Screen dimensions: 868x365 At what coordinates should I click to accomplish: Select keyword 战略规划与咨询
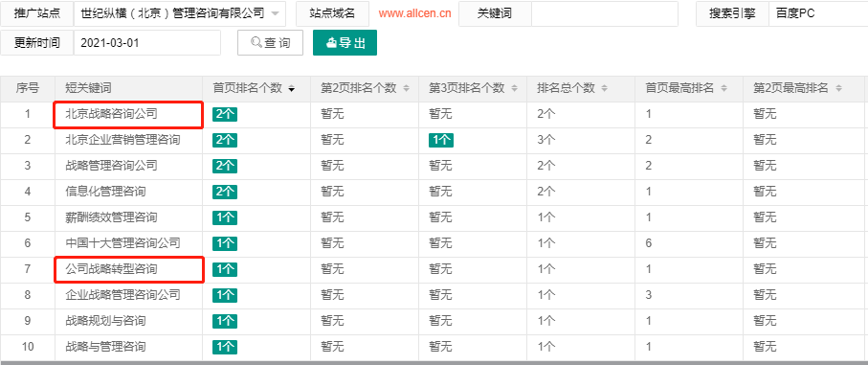click(x=105, y=321)
